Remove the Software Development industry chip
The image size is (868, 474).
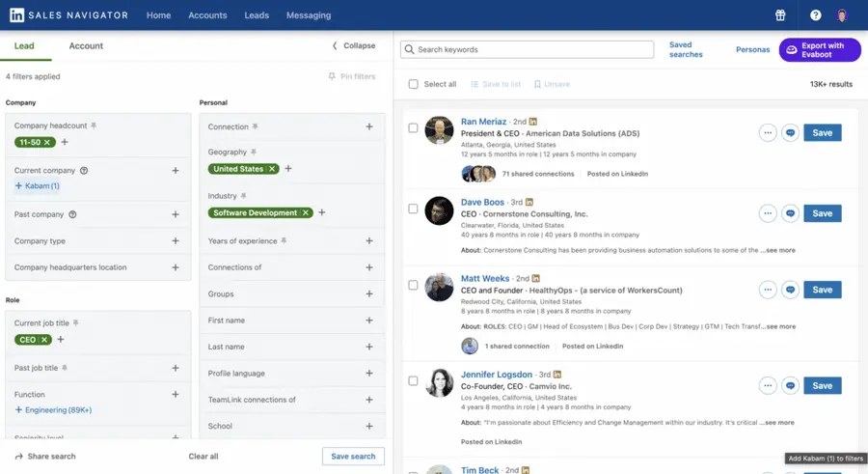(x=306, y=213)
